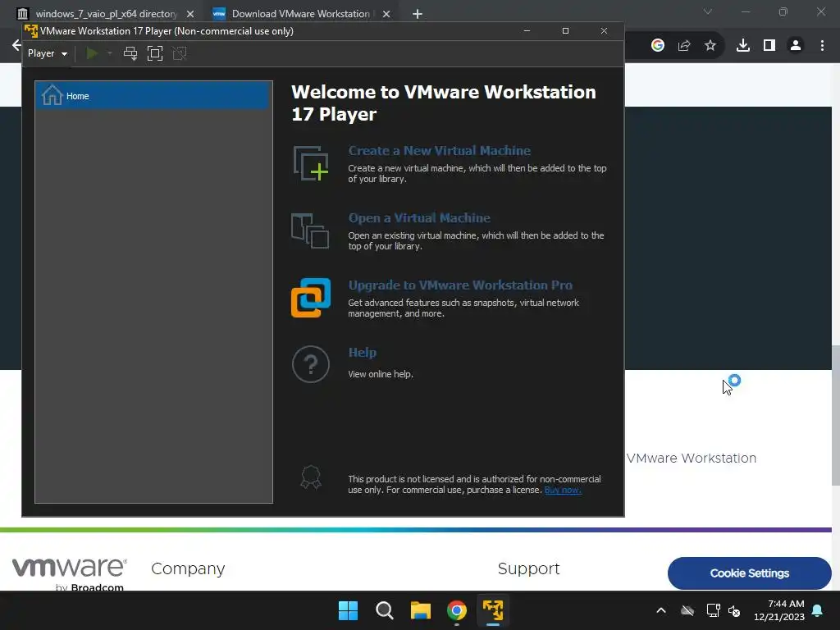Click the Open a Virtual Machine icon

coord(310,231)
